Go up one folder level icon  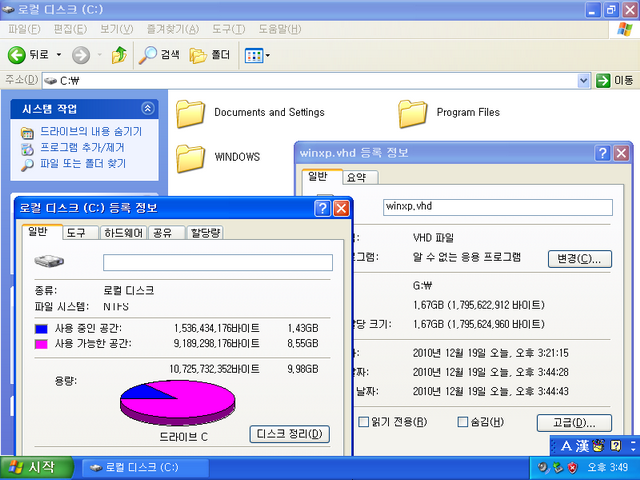(119, 55)
